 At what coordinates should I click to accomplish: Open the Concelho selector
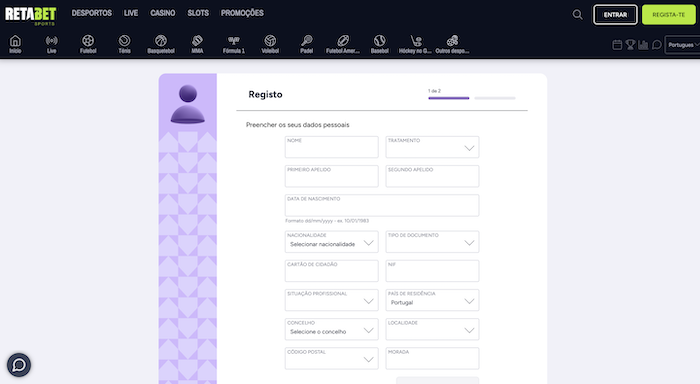[x=331, y=329]
